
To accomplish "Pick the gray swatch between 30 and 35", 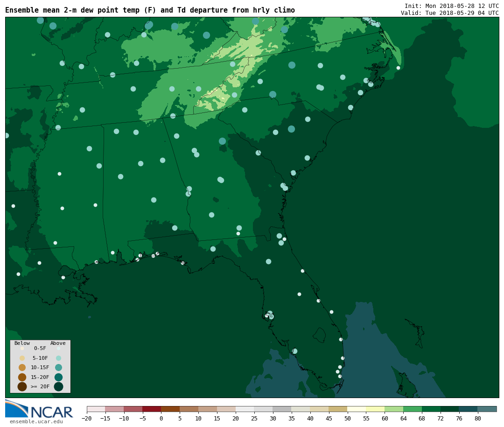I will tap(282, 409).
